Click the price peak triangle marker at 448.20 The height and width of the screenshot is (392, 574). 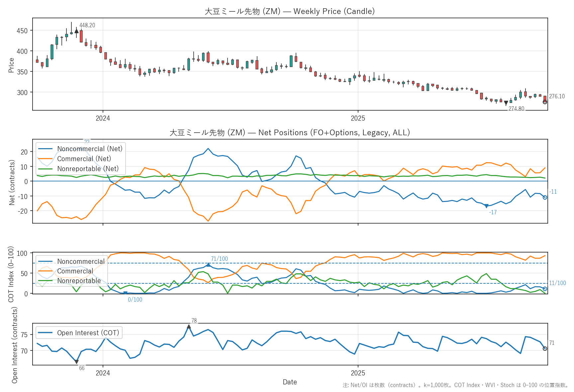tap(76, 31)
